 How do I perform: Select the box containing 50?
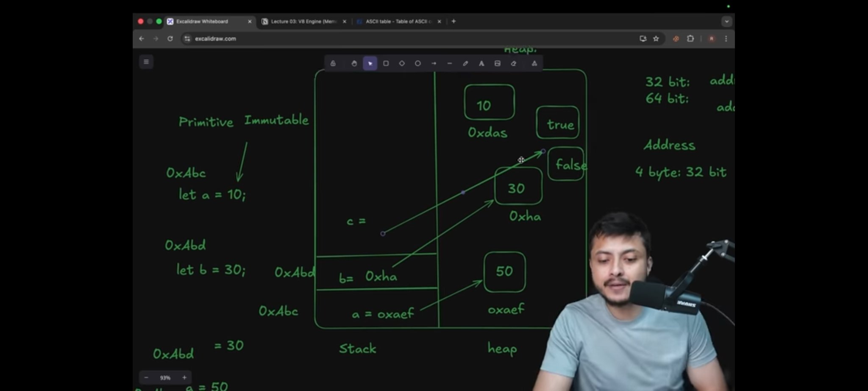point(504,272)
